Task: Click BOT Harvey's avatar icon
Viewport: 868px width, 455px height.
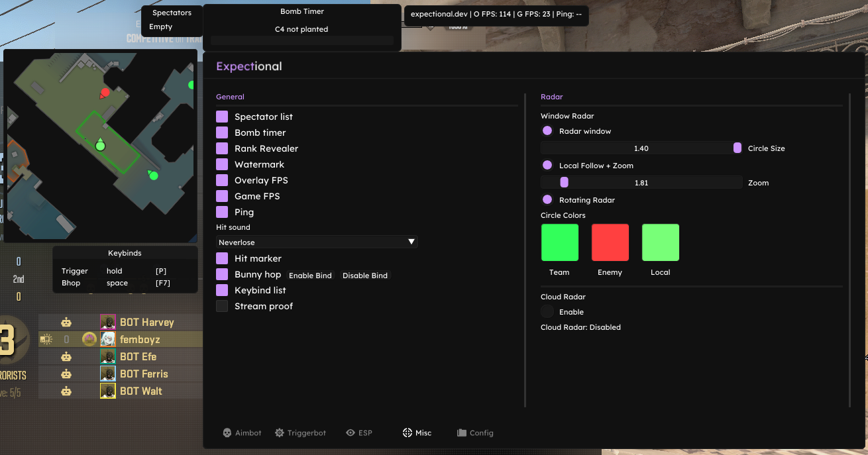Action: (108, 322)
